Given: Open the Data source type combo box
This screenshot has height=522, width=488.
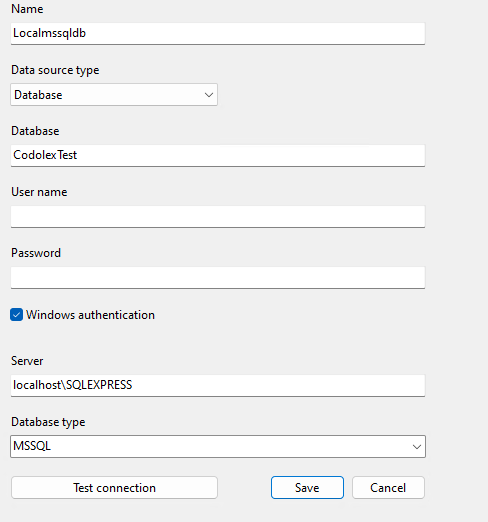Looking at the screenshot, I should point(114,95).
